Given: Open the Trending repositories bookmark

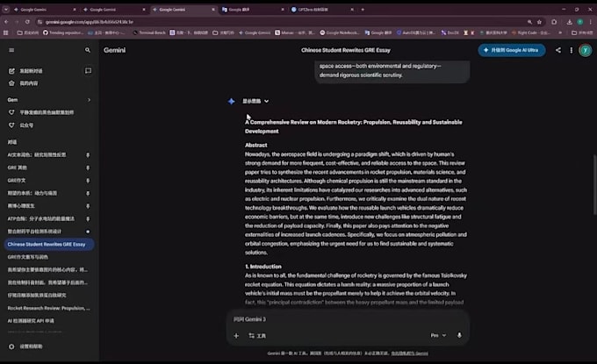Looking at the screenshot, I should [62, 32].
